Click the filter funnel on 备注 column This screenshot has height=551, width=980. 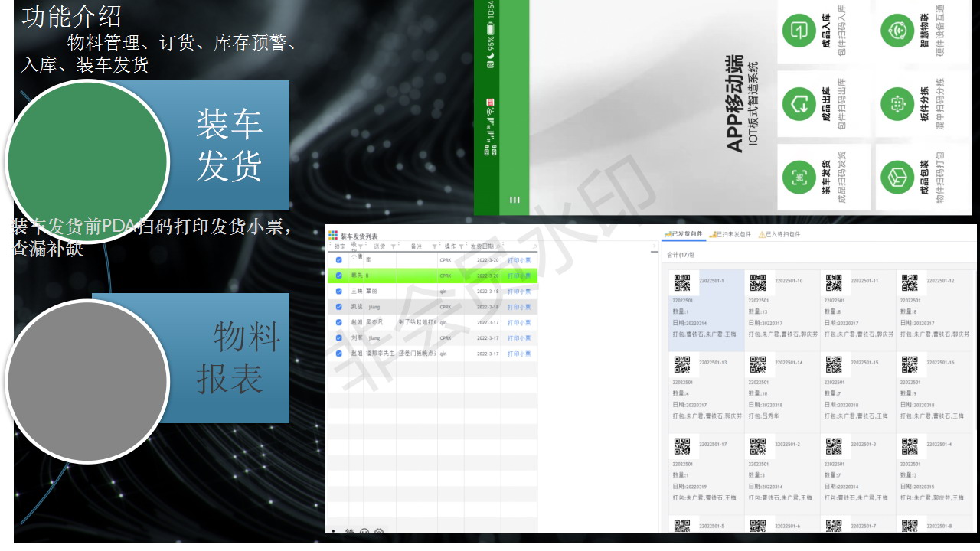coord(433,246)
